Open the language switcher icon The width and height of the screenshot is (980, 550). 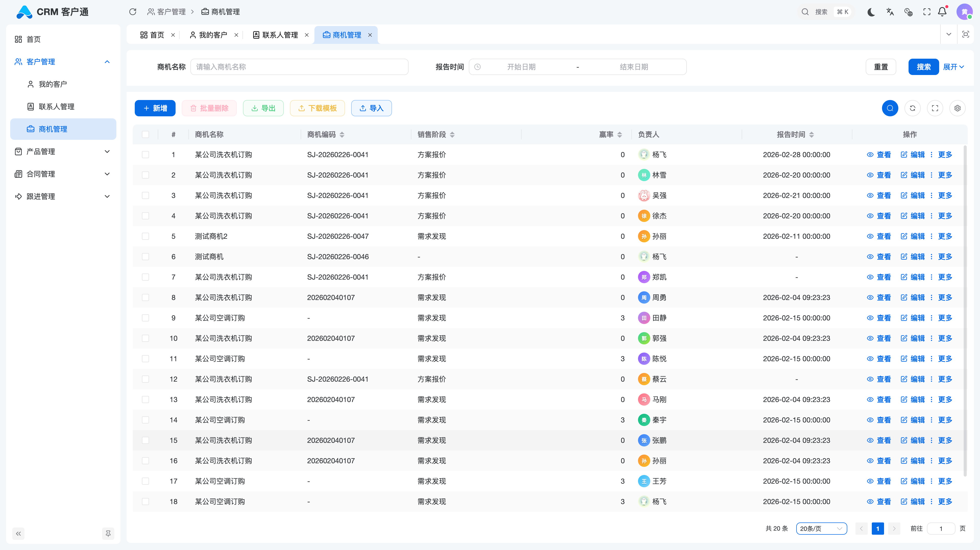tap(890, 12)
